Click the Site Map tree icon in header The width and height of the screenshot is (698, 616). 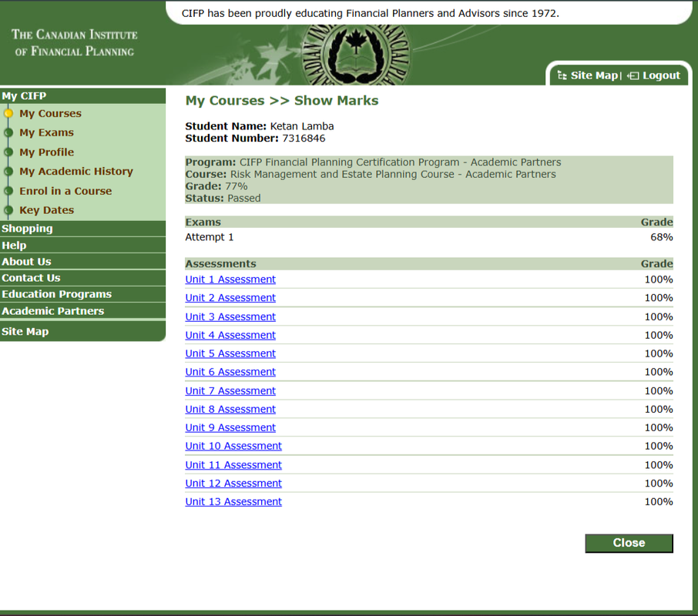pos(562,75)
